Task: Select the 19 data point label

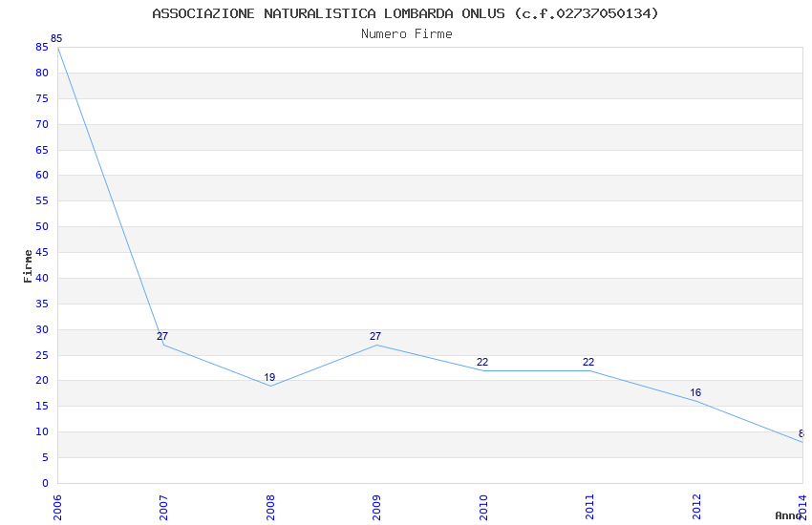Action: [269, 377]
